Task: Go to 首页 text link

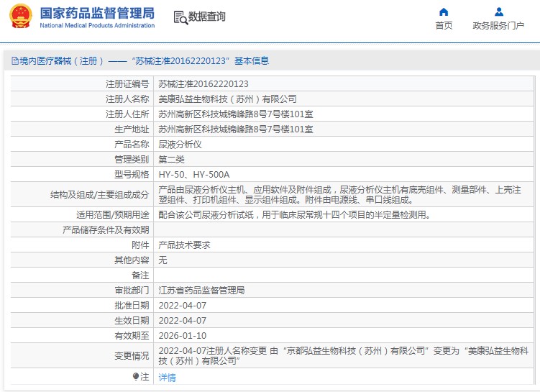Action: coord(444,25)
